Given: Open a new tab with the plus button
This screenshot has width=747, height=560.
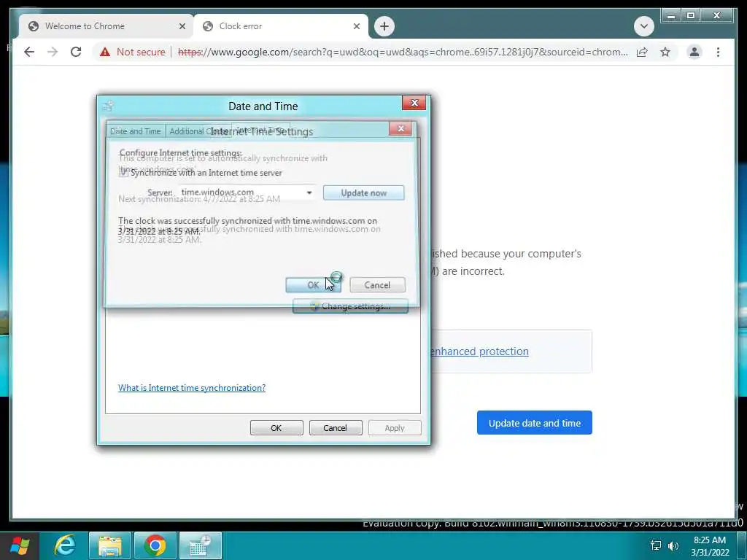Looking at the screenshot, I should (384, 26).
